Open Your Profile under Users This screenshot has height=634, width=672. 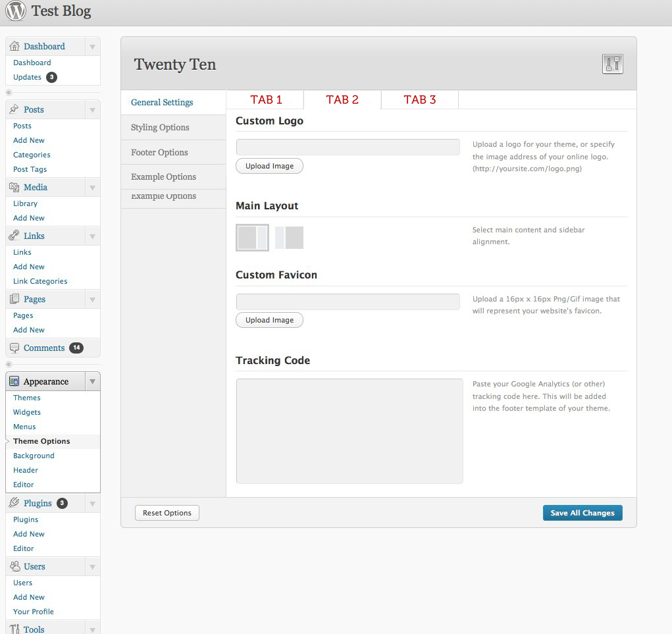pyautogui.click(x=34, y=612)
